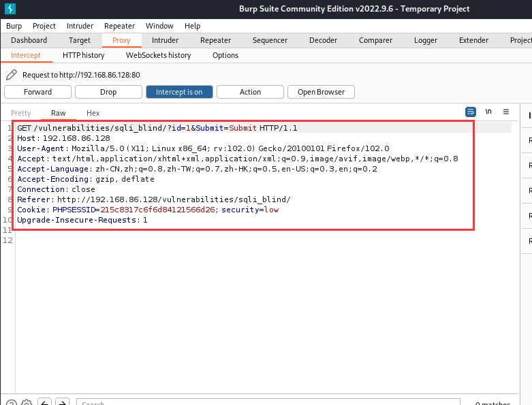Click the 'Connection: close' header line

(x=56, y=189)
